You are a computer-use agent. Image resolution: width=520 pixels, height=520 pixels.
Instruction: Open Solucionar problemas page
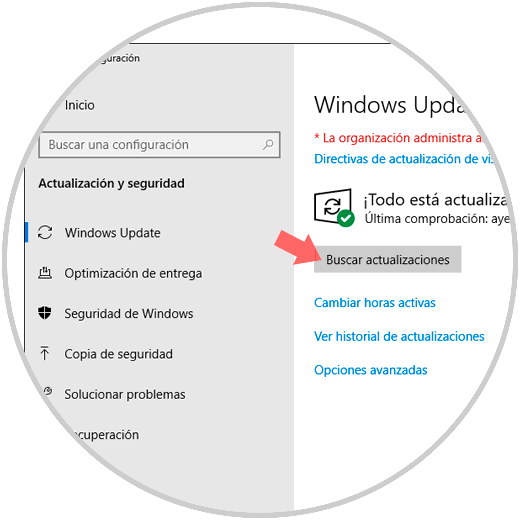125,394
